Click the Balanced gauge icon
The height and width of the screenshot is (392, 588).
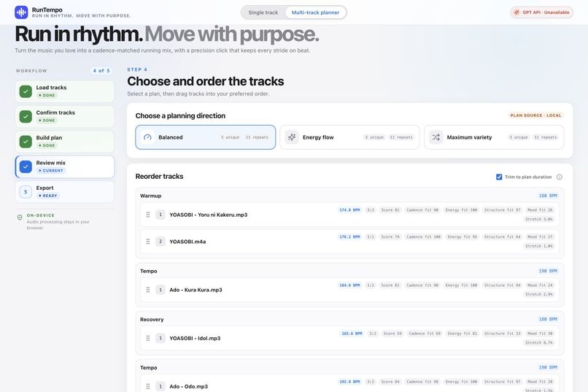point(147,137)
